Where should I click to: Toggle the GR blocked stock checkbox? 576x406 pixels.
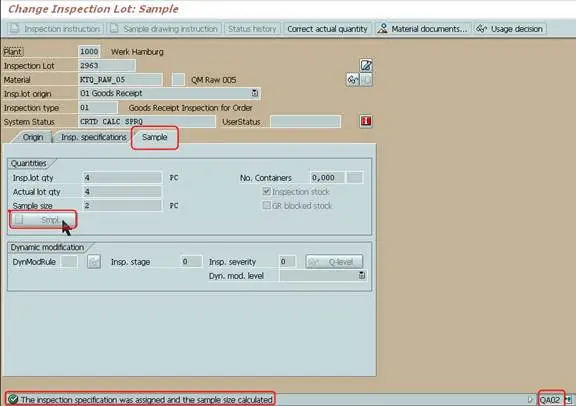[x=266, y=205]
